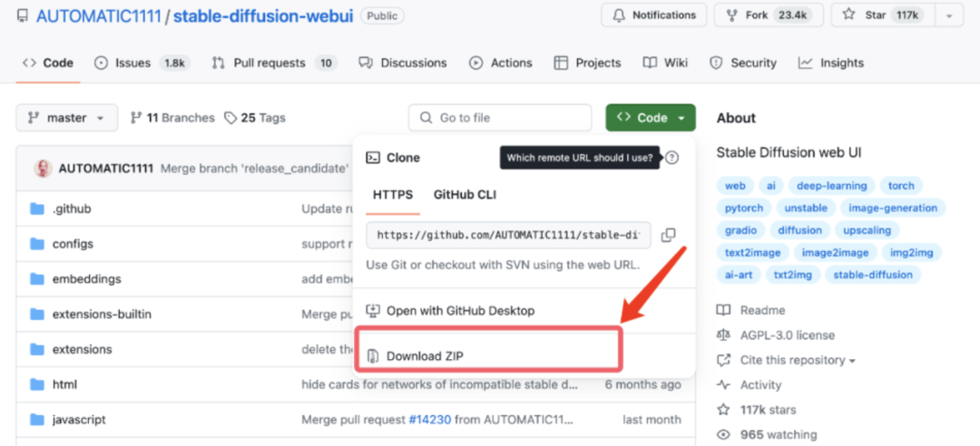The width and height of the screenshot is (980, 446).
Task: Click AUTOMATIC1111 avatar in commit row
Action: point(43,169)
